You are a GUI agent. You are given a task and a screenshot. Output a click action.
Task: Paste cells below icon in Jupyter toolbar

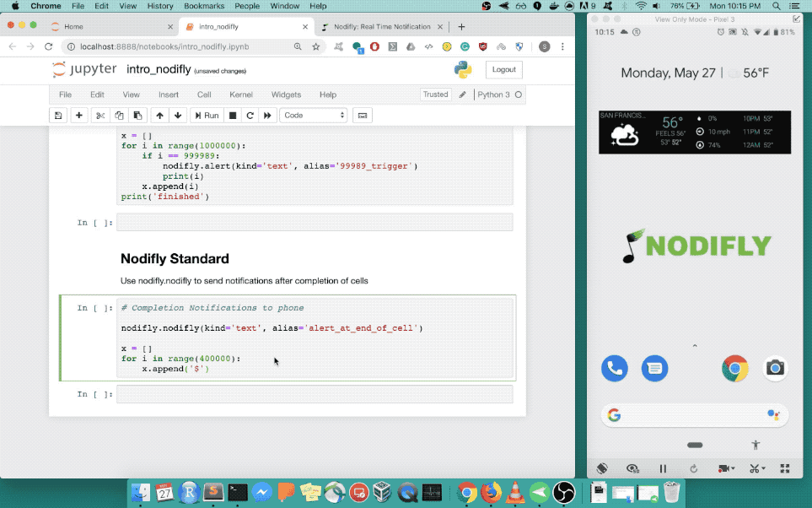click(x=137, y=115)
